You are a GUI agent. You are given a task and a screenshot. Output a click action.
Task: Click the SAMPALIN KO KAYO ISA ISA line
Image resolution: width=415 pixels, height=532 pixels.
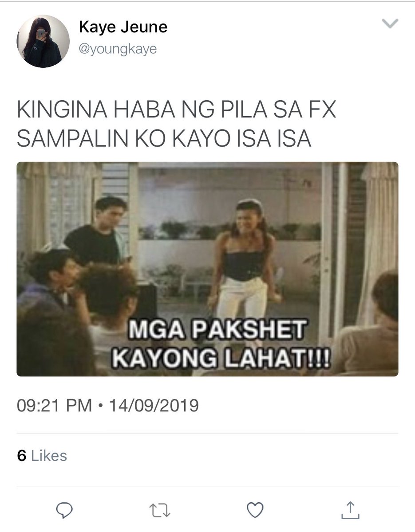click(164, 139)
